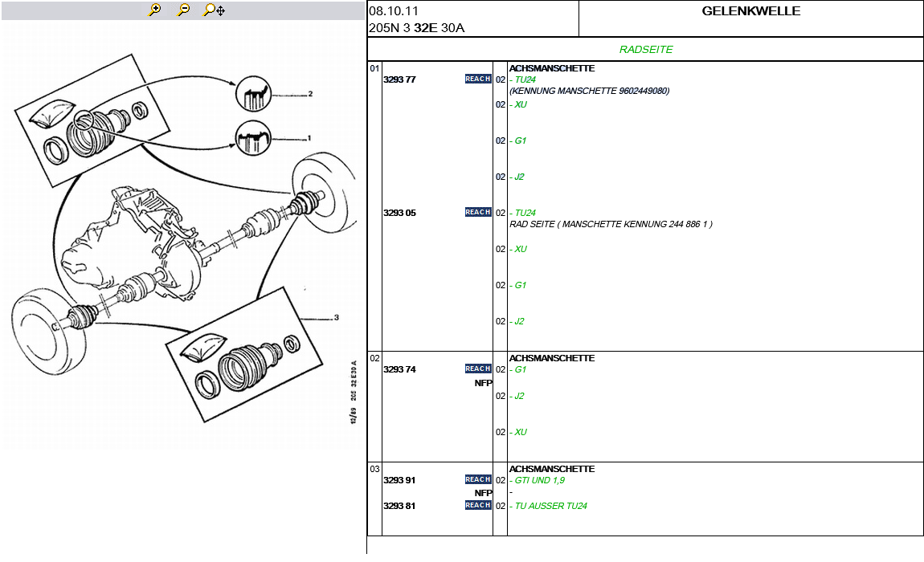The height and width of the screenshot is (562, 924).
Task: Click part number 3293 91
Action: coord(399,480)
